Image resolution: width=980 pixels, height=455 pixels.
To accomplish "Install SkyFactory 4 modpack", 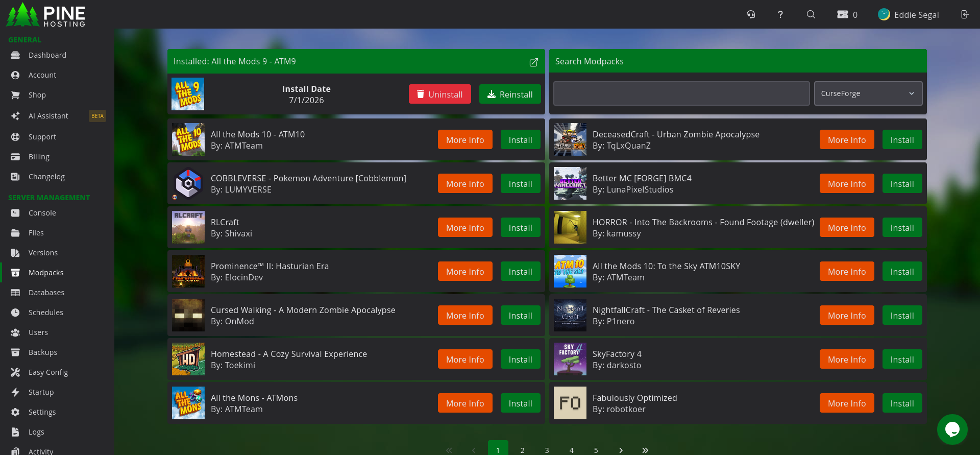I will coord(902,359).
